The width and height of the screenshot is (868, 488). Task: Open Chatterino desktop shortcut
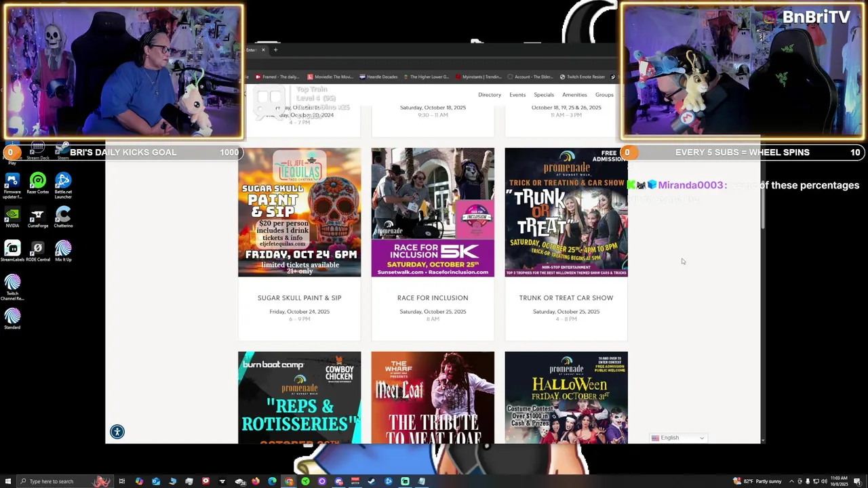tap(63, 218)
